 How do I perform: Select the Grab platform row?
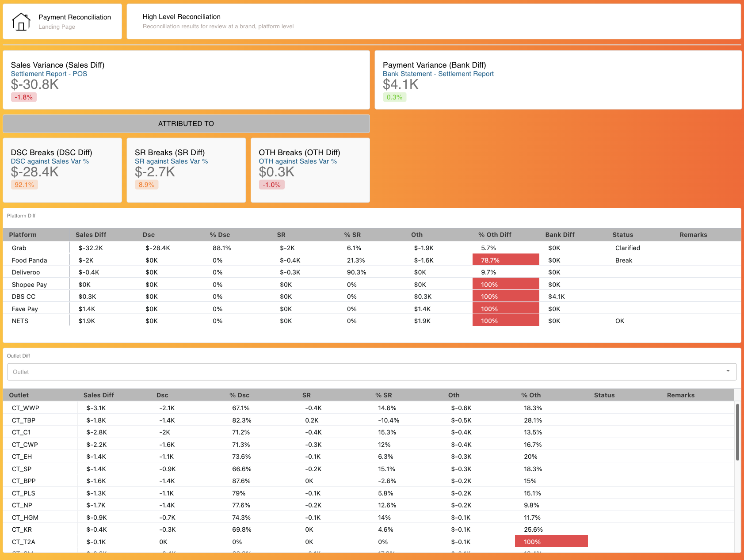[372, 248]
